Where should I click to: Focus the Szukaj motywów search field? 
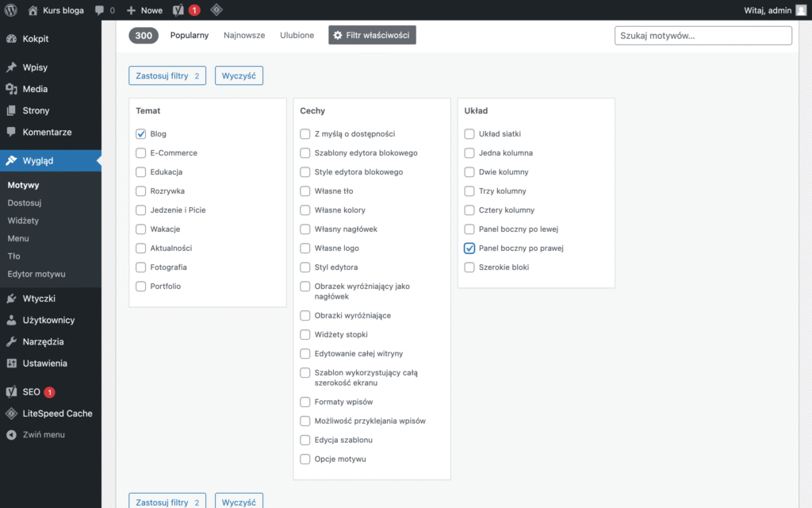pyautogui.click(x=703, y=36)
